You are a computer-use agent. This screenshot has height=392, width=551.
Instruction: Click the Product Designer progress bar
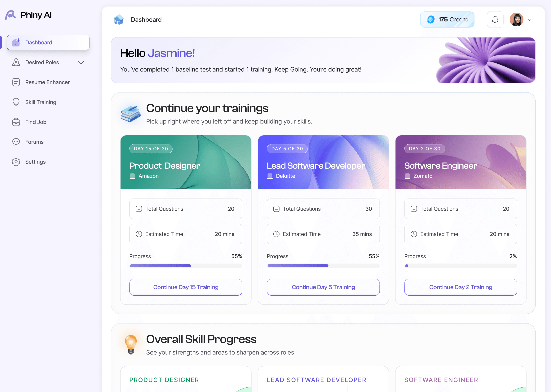pyautogui.click(x=185, y=266)
